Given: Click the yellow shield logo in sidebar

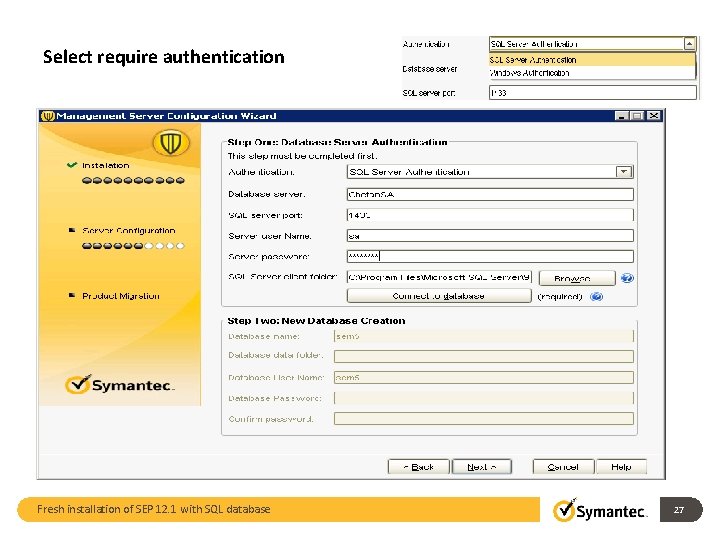Looking at the screenshot, I should point(170,143).
